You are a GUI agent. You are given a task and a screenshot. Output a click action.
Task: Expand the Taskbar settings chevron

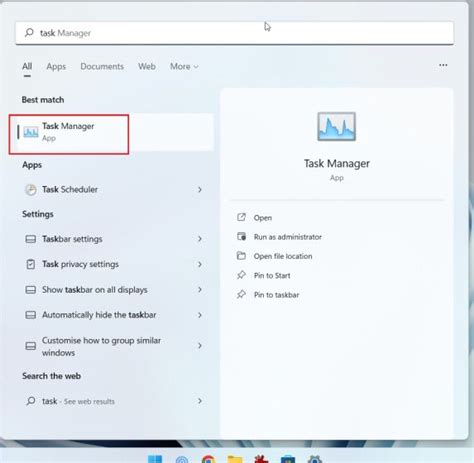[x=200, y=239]
